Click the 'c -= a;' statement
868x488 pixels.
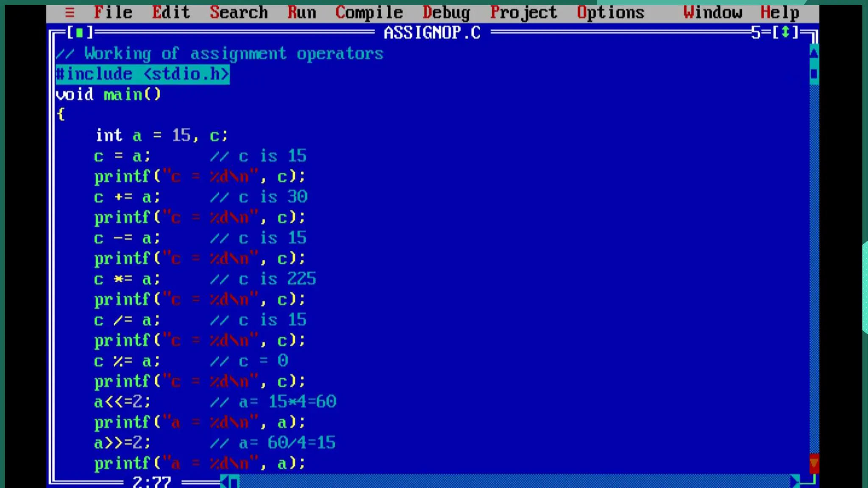(127, 238)
